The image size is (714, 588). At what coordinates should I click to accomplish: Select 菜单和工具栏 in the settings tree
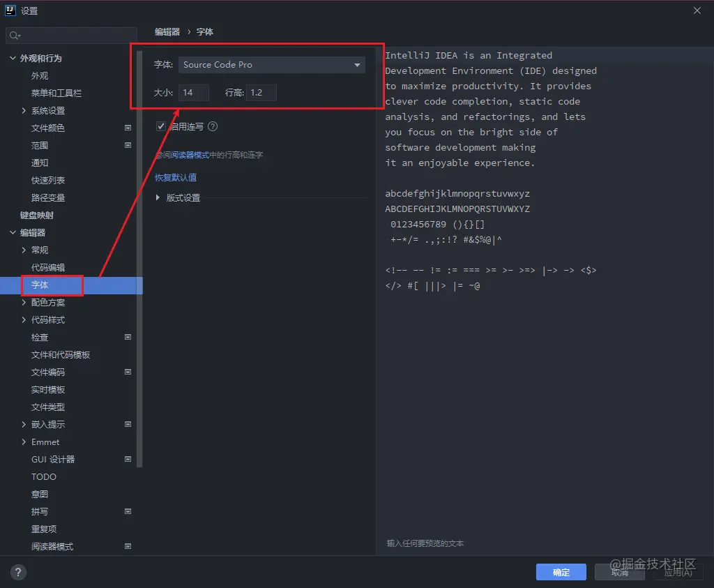(x=56, y=93)
